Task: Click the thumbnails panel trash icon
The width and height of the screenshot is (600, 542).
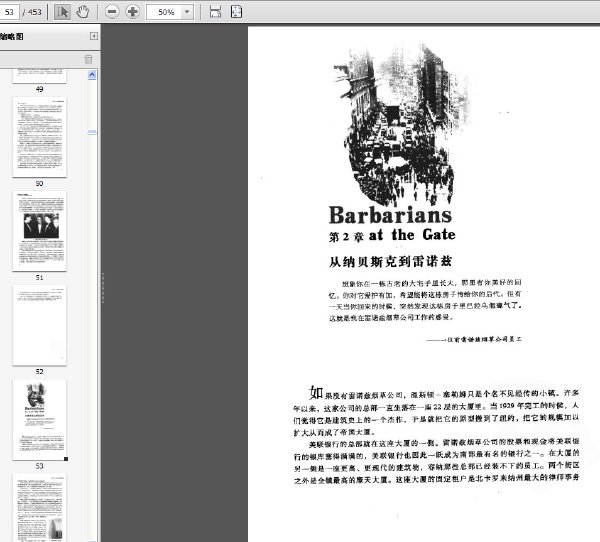Action: 88,59
